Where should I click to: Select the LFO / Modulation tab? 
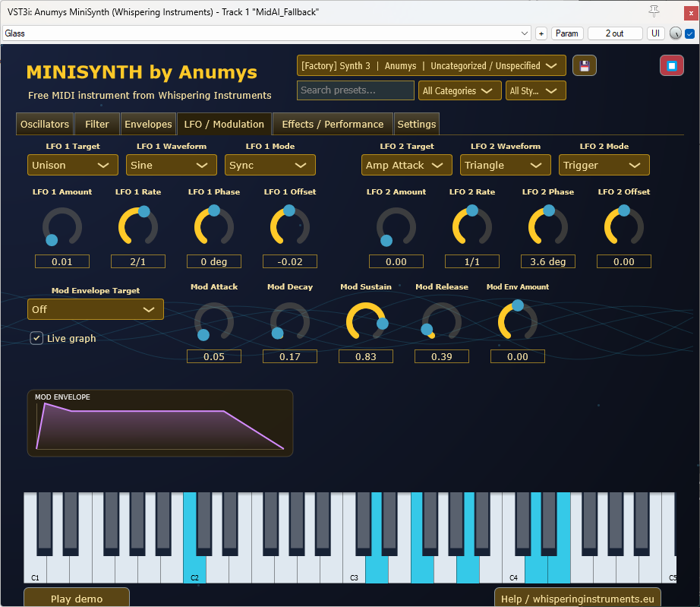pos(224,124)
